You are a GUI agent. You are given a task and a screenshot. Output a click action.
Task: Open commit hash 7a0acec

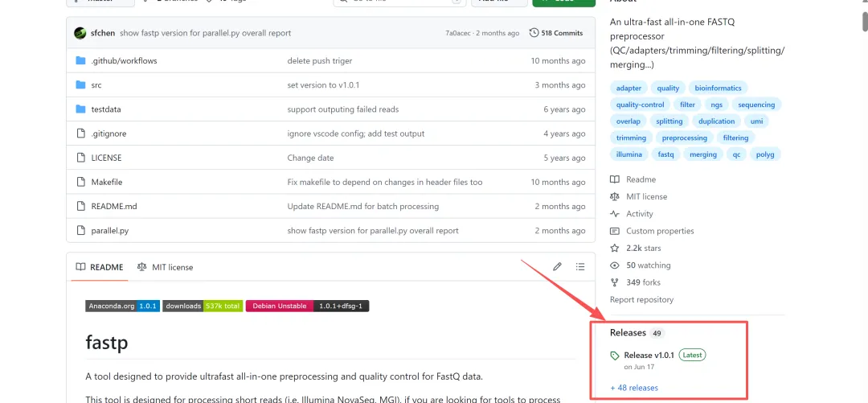click(x=458, y=33)
